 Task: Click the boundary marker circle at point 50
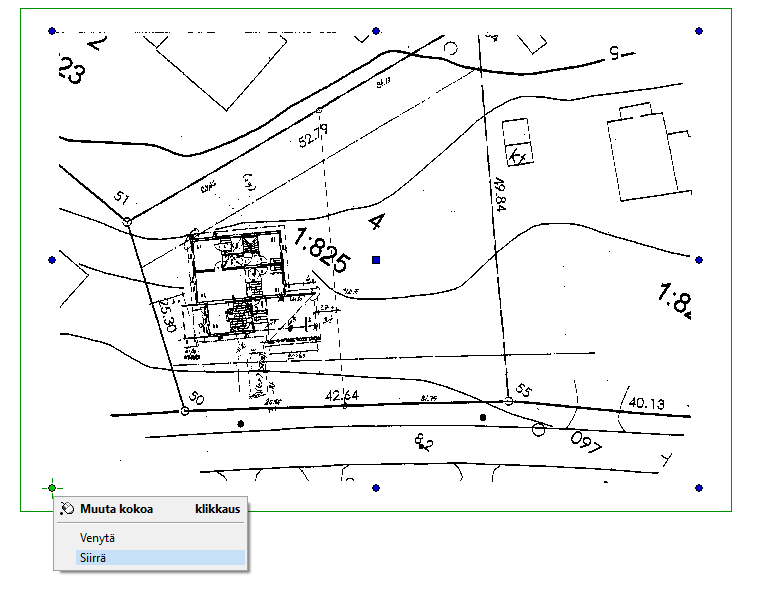click(184, 410)
